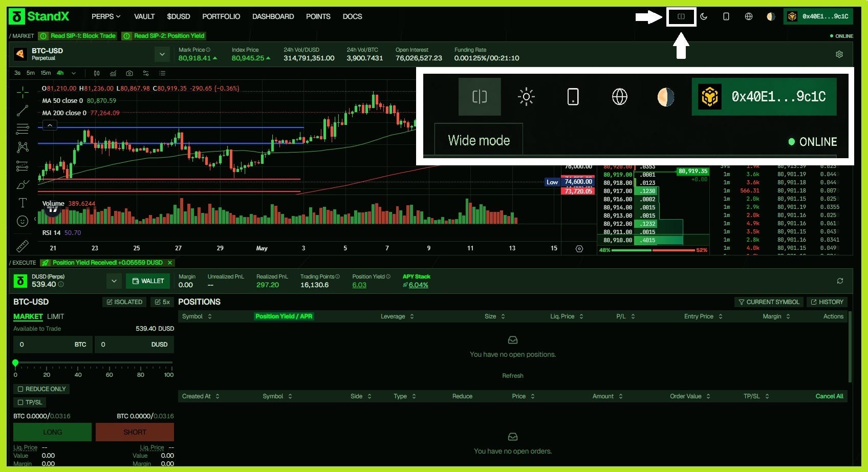Click the SHORT order button
The image size is (868, 472).
click(135, 432)
